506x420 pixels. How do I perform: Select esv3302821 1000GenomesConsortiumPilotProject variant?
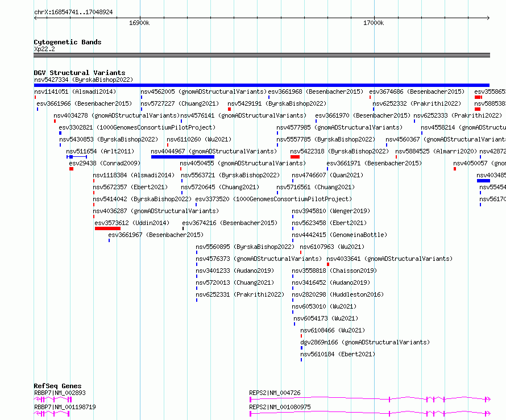click(137, 127)
